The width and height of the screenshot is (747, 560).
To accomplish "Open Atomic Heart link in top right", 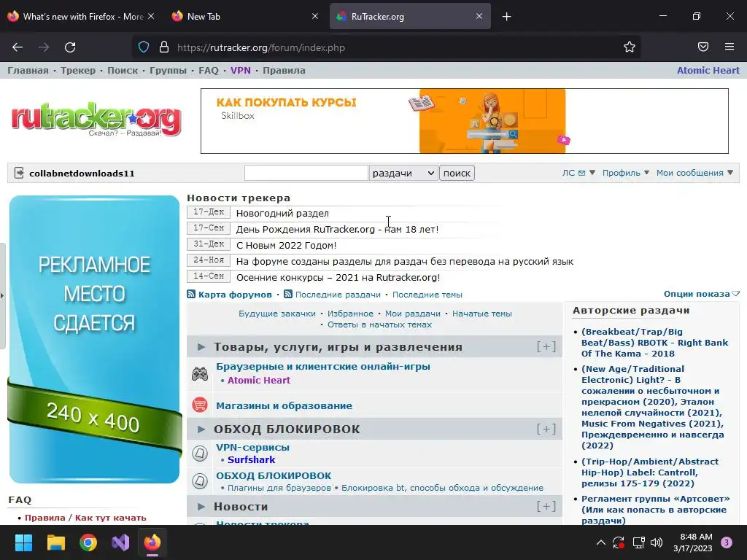I will tap(708, 71).
